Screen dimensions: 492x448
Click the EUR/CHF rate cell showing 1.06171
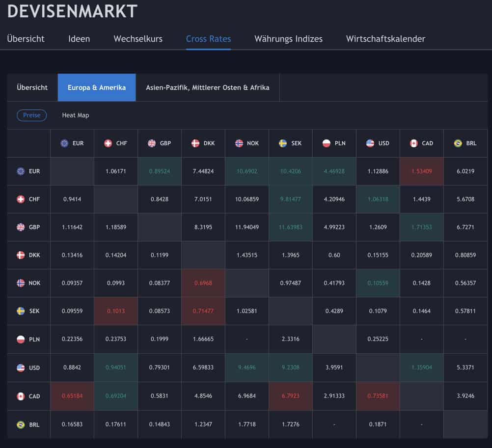point(115,171)
